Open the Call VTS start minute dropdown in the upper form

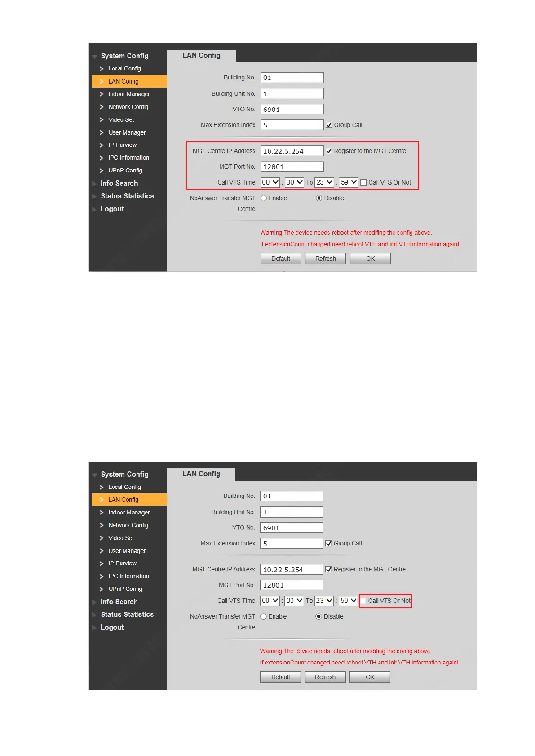tap(295, 182)
